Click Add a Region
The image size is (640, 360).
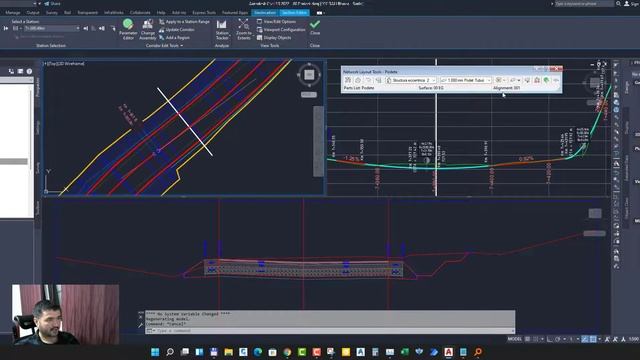coord(174,38)
